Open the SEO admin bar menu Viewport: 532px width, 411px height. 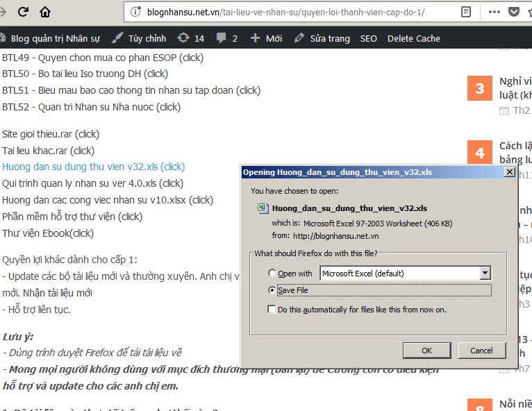point(368,38)
